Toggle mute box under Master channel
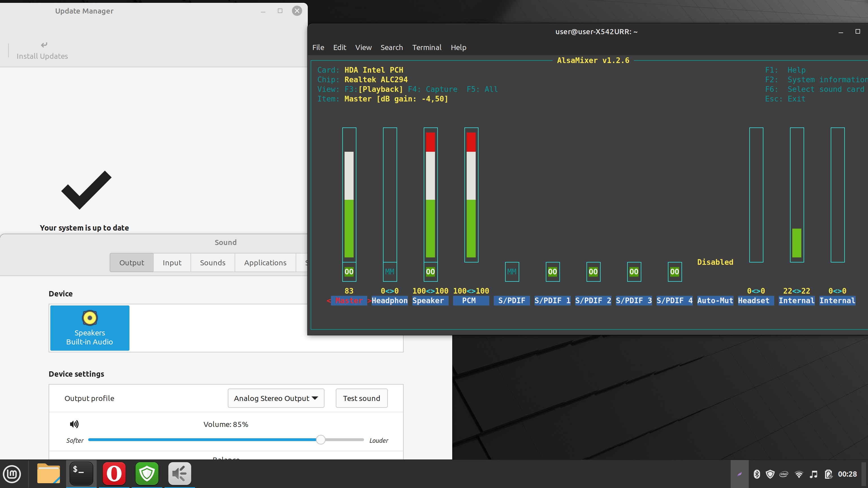 (x=349, y=272)
